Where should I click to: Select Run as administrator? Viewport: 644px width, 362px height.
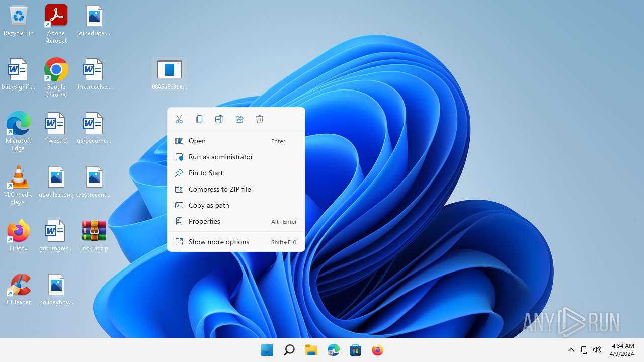point(236,157)
